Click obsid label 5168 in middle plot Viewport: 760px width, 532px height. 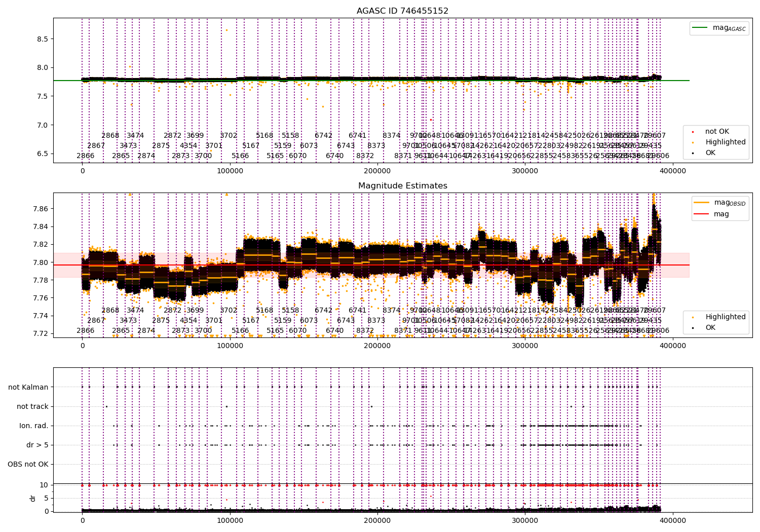(x=264, y=310)
